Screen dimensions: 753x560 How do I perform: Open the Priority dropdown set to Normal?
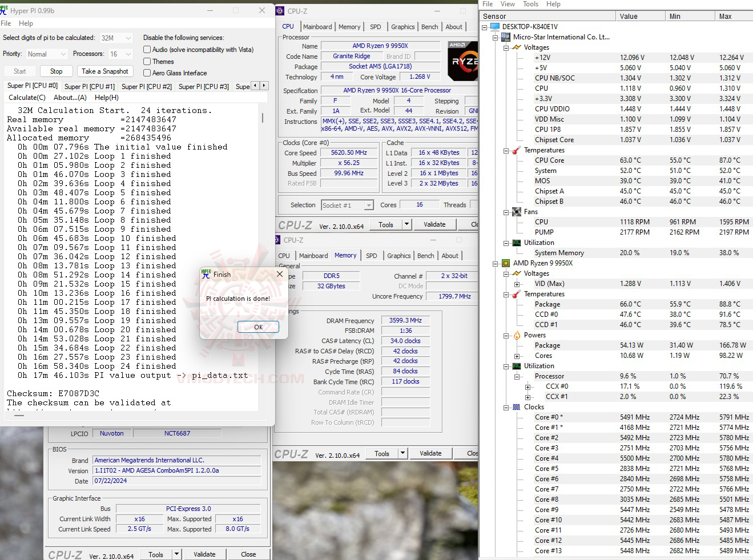[x=47, y=54]
